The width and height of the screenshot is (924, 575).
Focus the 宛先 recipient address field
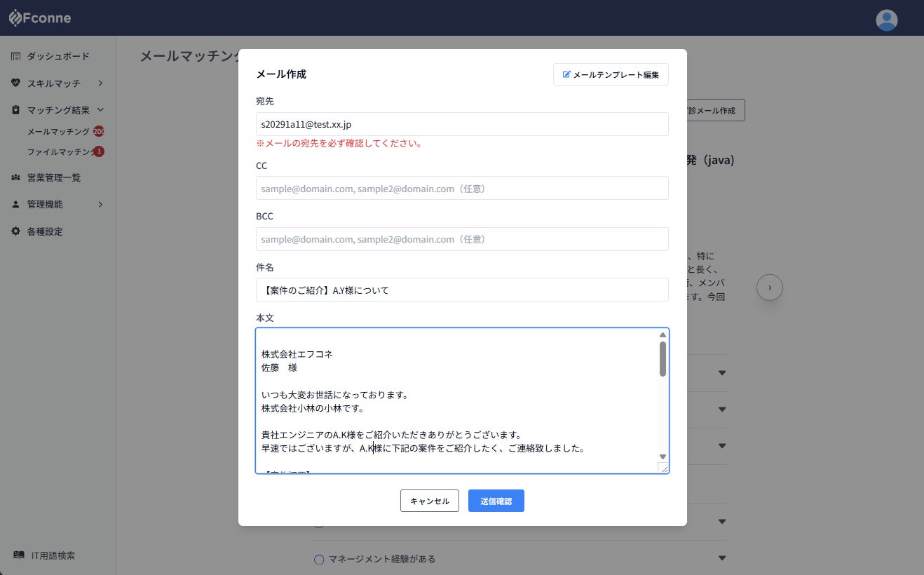click(462, 124)
